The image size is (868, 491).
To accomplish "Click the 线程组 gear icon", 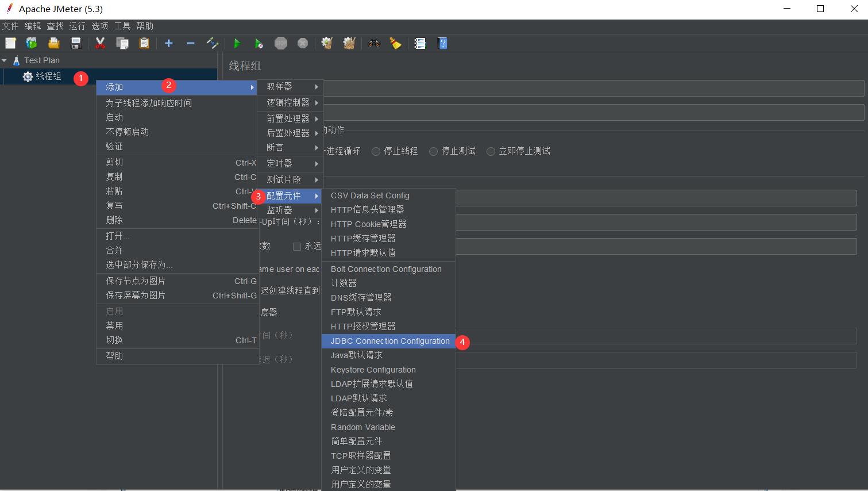I will pyautogui.click(x=28, y=76).
